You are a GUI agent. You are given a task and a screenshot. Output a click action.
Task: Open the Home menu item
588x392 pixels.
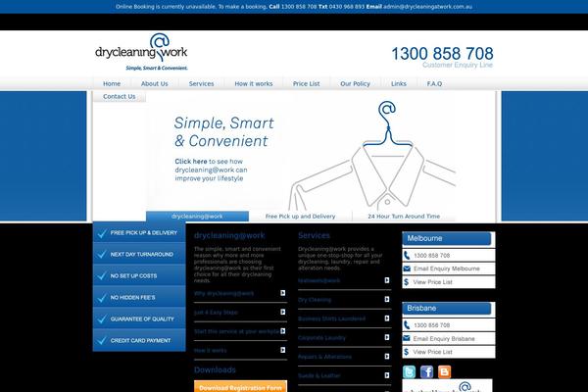pos(112,83)
